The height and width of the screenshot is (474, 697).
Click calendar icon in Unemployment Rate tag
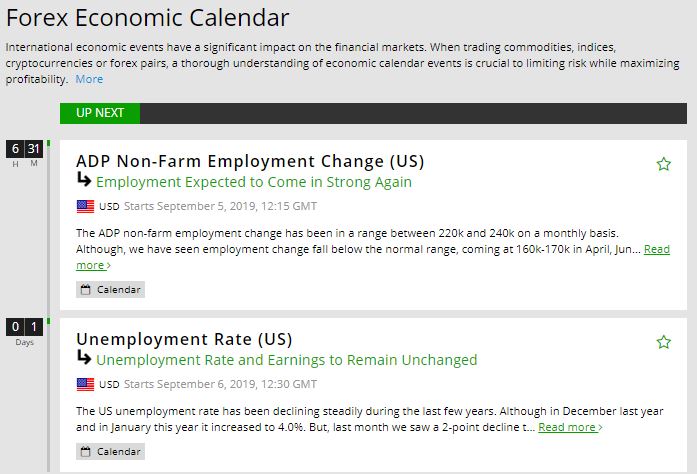point(86,452)
